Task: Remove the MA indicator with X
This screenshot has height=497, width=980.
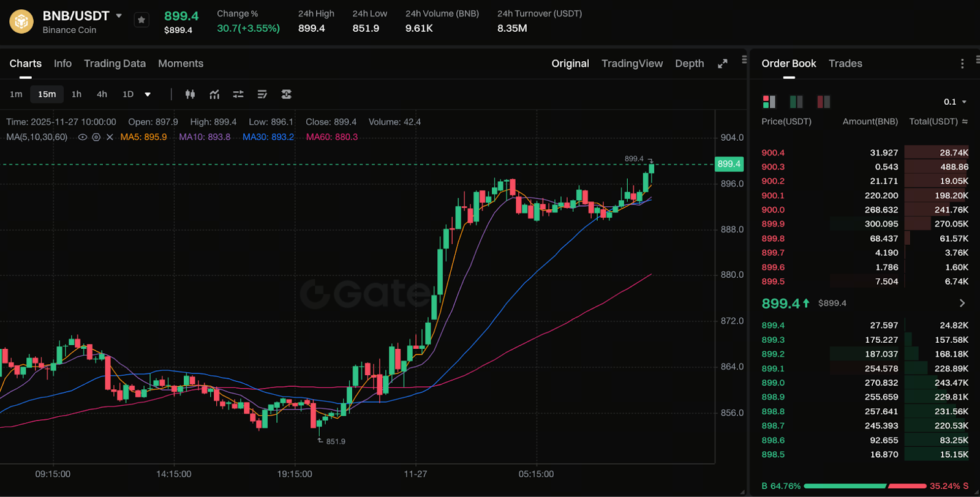Action: pyautogui.click(x=110, y=137)
